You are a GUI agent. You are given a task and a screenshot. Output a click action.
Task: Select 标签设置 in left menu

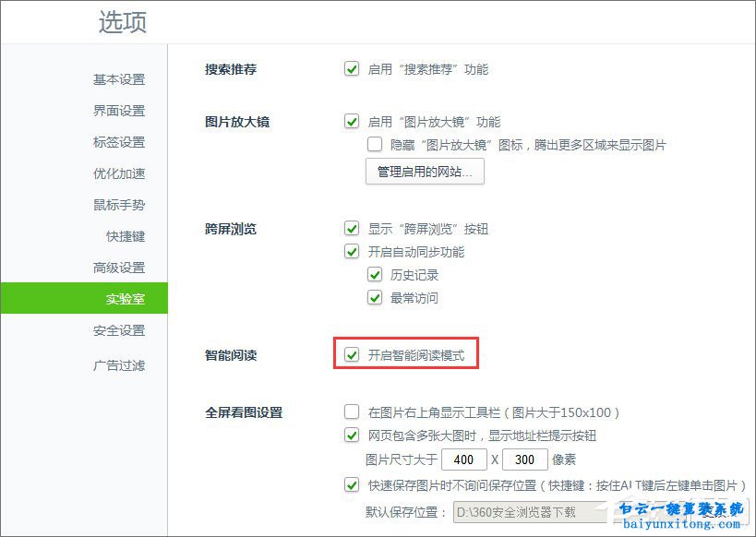[x=118, y=142]
